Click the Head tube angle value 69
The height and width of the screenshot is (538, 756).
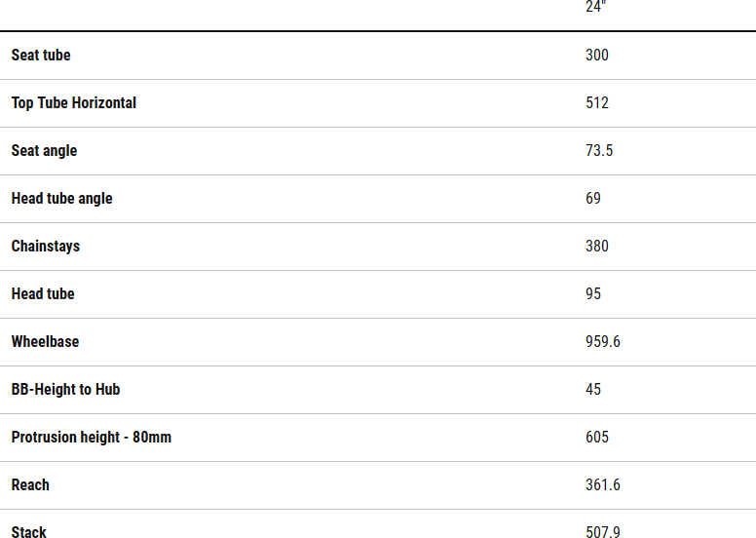(x=593, y=199)
